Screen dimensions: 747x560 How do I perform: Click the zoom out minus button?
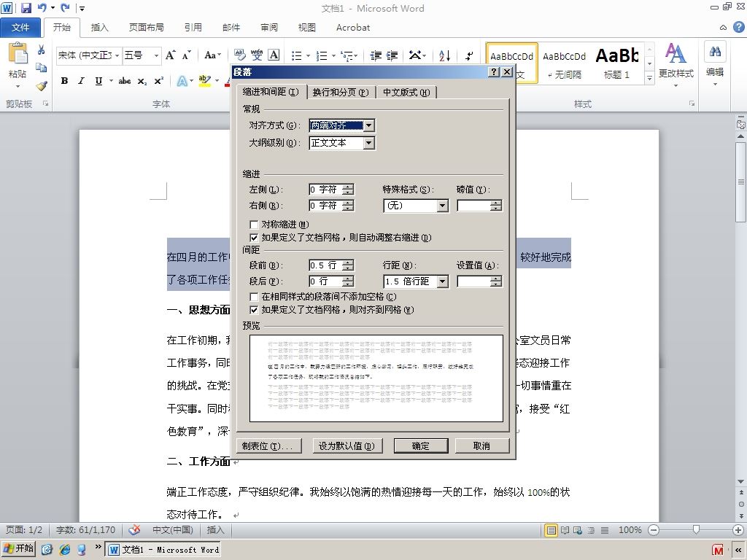[x=654, y=530]
